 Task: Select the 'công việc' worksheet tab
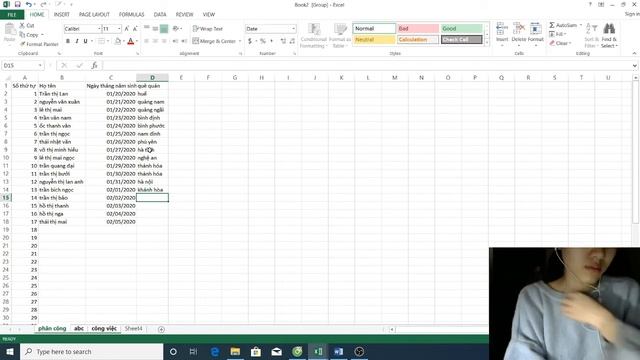104,329
